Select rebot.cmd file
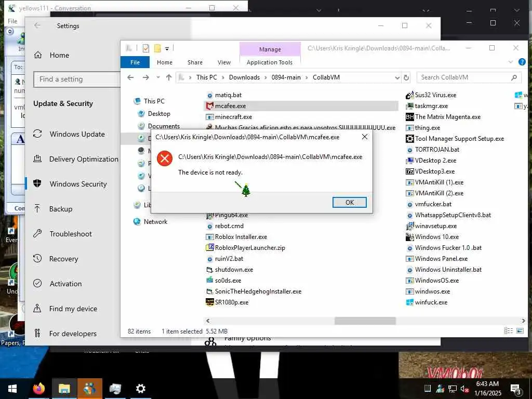The height and width of the screenshot is (399, 532). (x=229, y=225)
